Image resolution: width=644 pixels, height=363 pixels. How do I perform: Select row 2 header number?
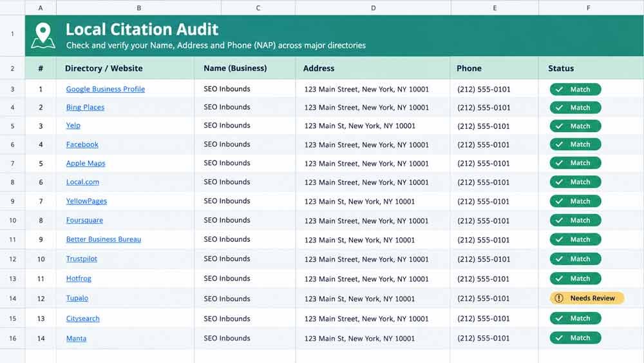coord(12,68)
